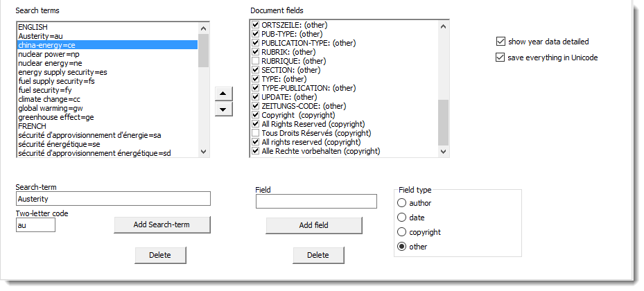
Task: Click into the Search-term text box
Action: pyautogui.click(x=113, y=200)
